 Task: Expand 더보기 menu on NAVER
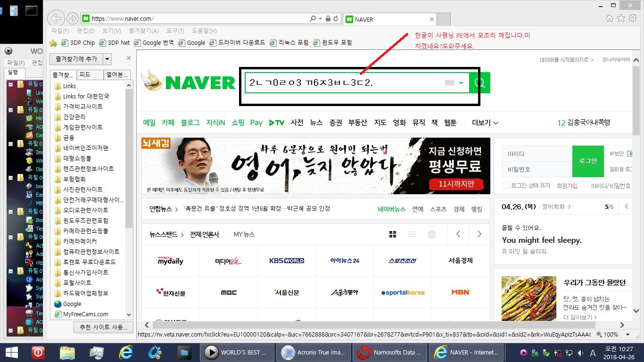point(485,123)
